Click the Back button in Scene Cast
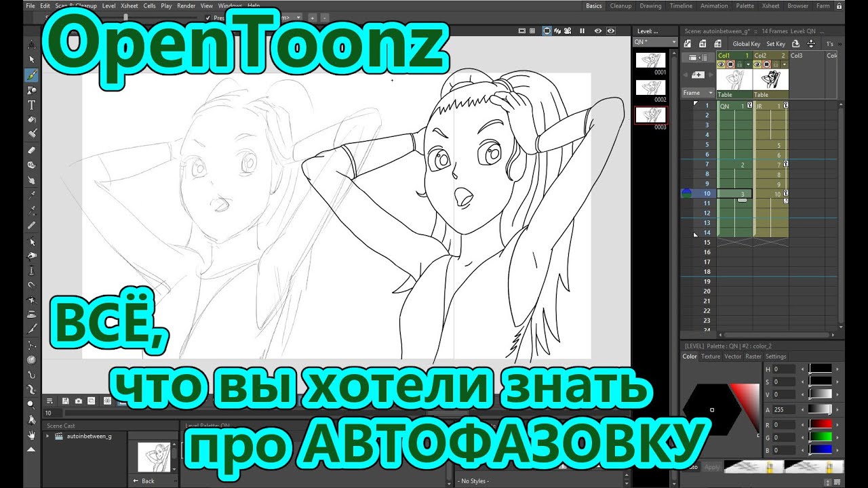Viewport: 868px width, 488px height. (143, 481)
